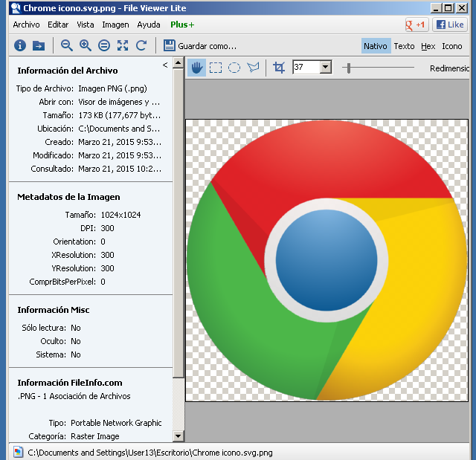The height and width of the screenshot is (460, 476).
Task: Close the File Viewer Lite window
Action: tap(461, 8)
